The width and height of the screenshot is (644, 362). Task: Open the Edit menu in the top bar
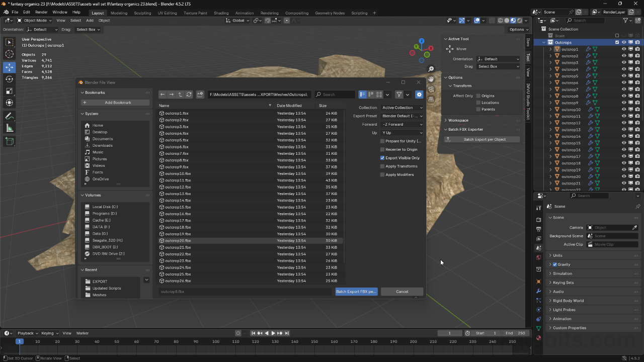click(27, 12)
